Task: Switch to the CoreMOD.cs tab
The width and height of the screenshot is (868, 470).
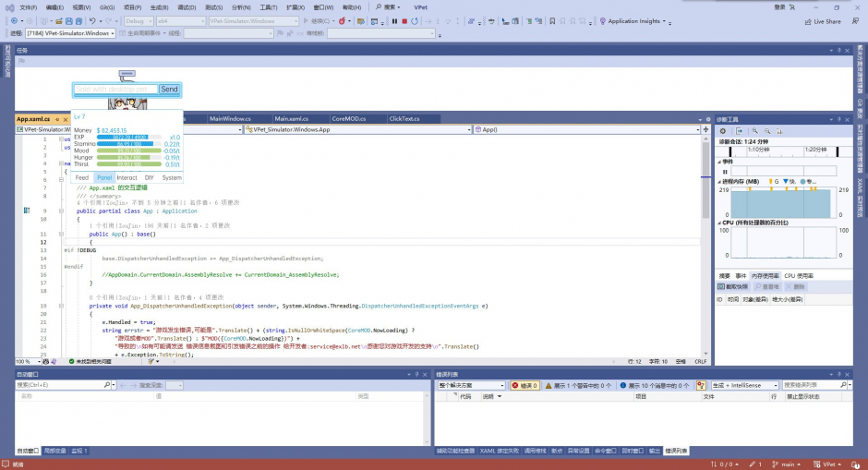Action: coord(349,119)
